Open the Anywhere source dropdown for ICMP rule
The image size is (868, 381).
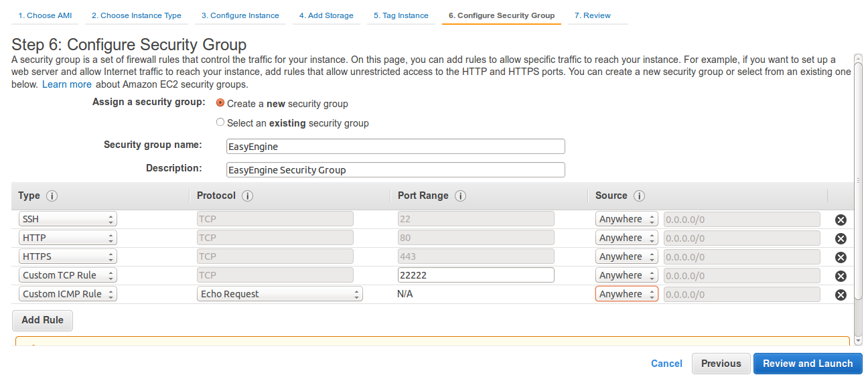(627, 294)
